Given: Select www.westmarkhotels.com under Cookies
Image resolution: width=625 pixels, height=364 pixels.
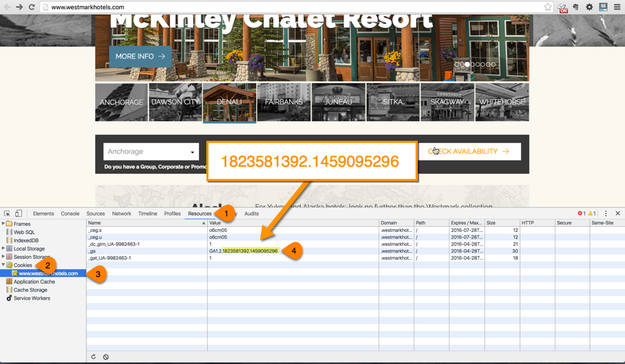Looking at the screenshot, I should point(43,273).
